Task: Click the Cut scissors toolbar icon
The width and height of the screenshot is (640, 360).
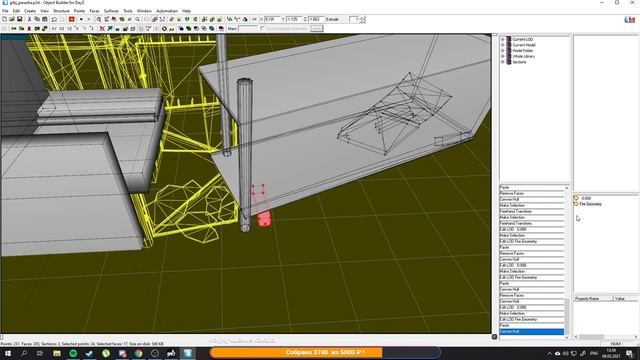Action: [29, 19]
